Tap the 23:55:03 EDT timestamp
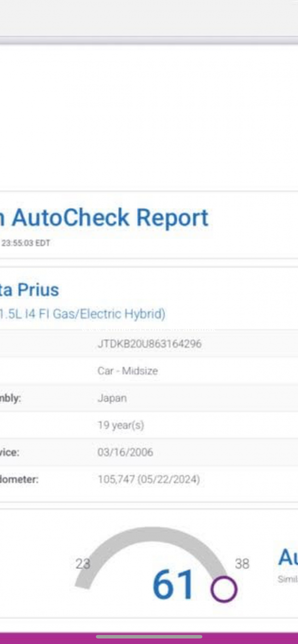Image resolution: width=298 pixels, height=644 pixels. pyautogui.click(x=25, y=243)
